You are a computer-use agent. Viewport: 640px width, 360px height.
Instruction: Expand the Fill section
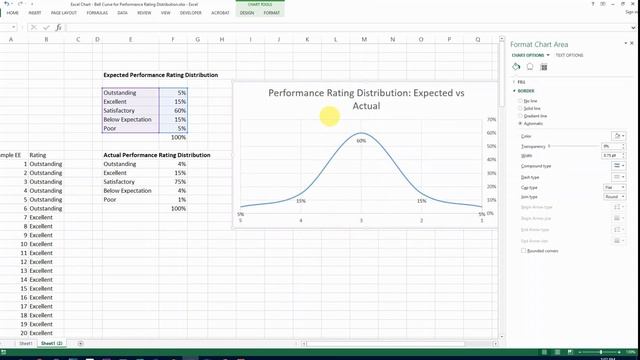(520, 82)
